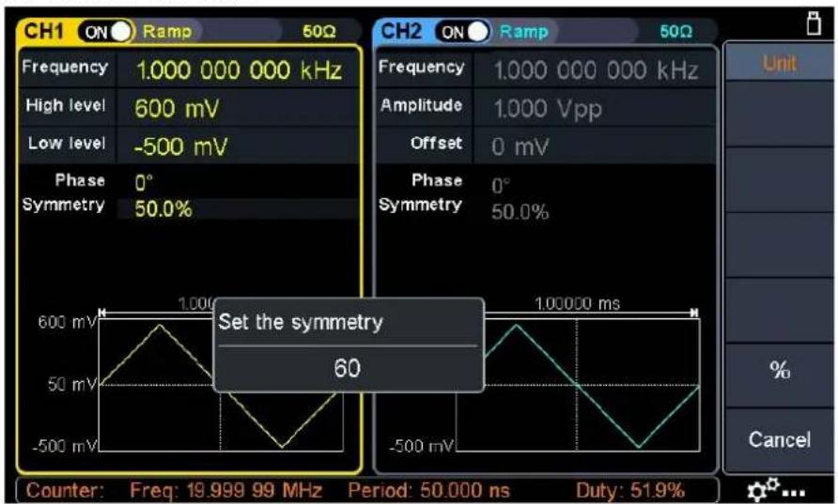The image size is (838, 504).
Task: Select CH2 Offset 0 mV value
Action: coord(520,146)
